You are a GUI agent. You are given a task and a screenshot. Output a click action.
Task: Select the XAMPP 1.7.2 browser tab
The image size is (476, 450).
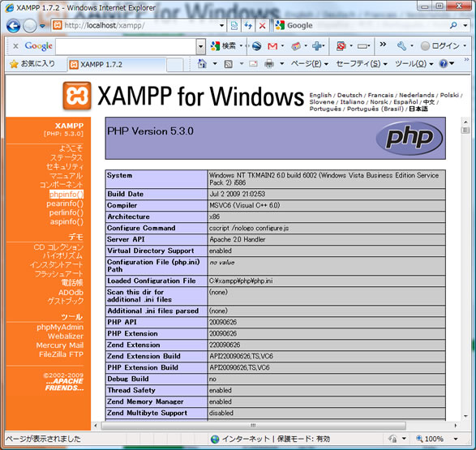[x=117, y=64]
